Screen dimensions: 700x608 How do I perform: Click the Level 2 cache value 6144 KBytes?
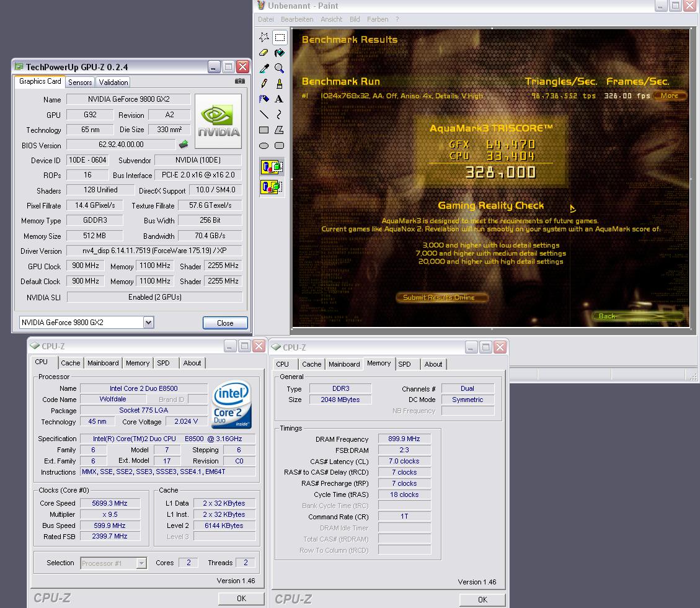point(224,525)
